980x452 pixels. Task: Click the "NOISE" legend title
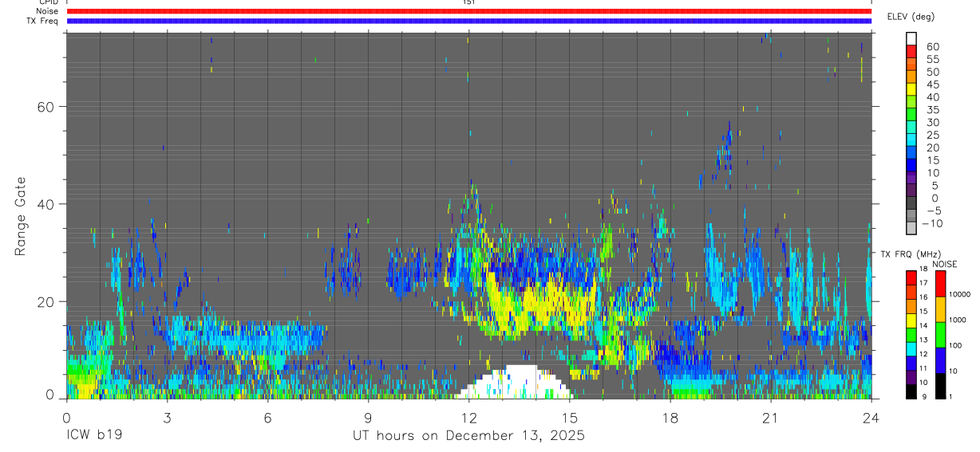pos(944,264)
